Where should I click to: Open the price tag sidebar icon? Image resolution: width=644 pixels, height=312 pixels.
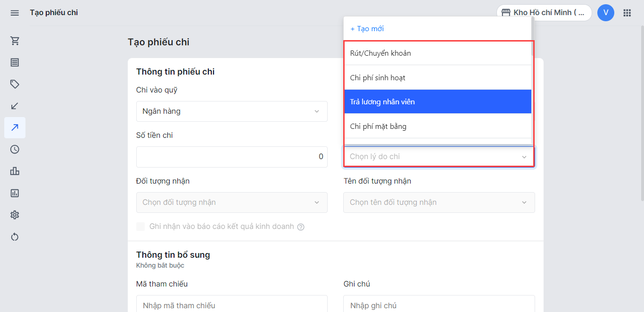pos(15,84)
